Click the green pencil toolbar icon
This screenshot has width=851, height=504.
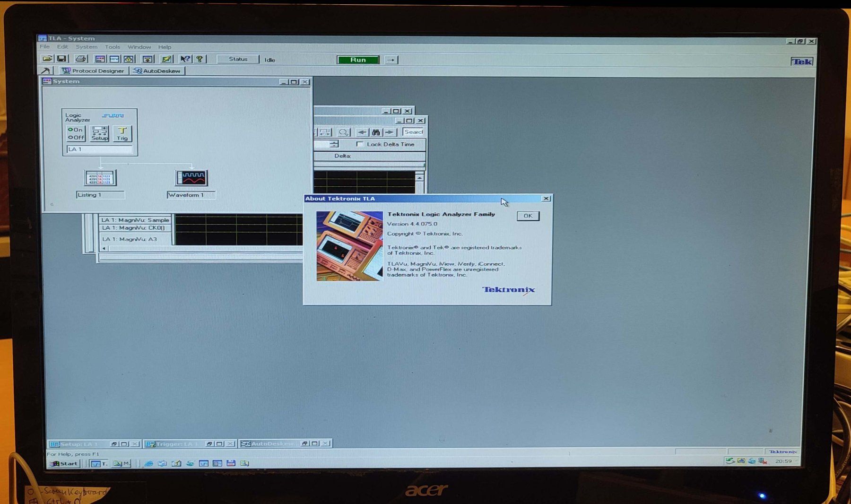pos(166,59)
